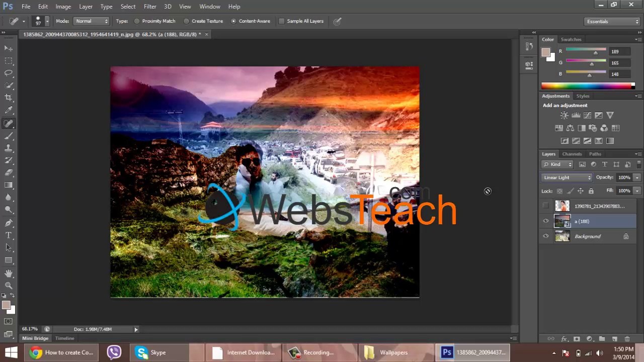
Task: Add a Channel Mixer adjustment
Action: 604,128
